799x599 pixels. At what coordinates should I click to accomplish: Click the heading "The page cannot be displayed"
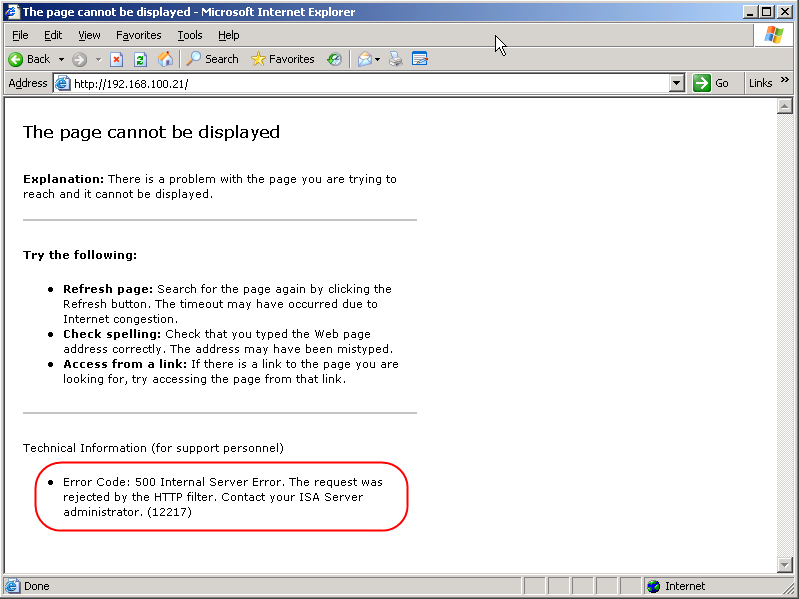coord(151,132)
